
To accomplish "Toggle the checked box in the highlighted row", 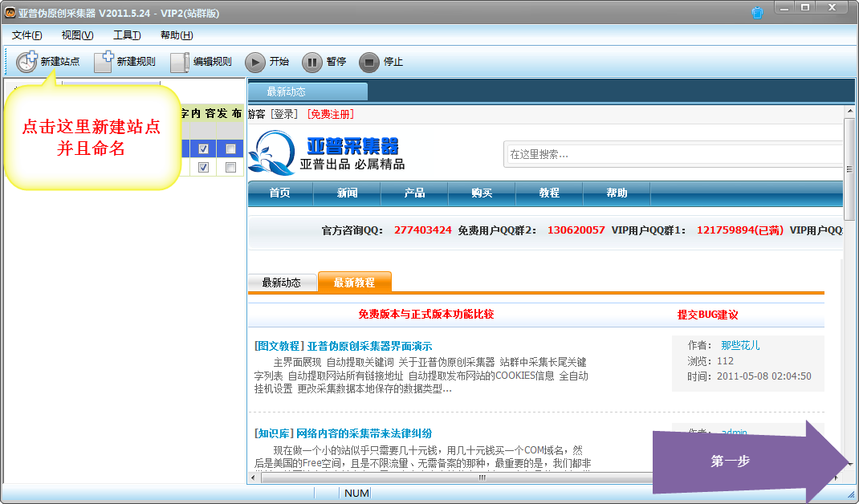I will coord(203,149).
